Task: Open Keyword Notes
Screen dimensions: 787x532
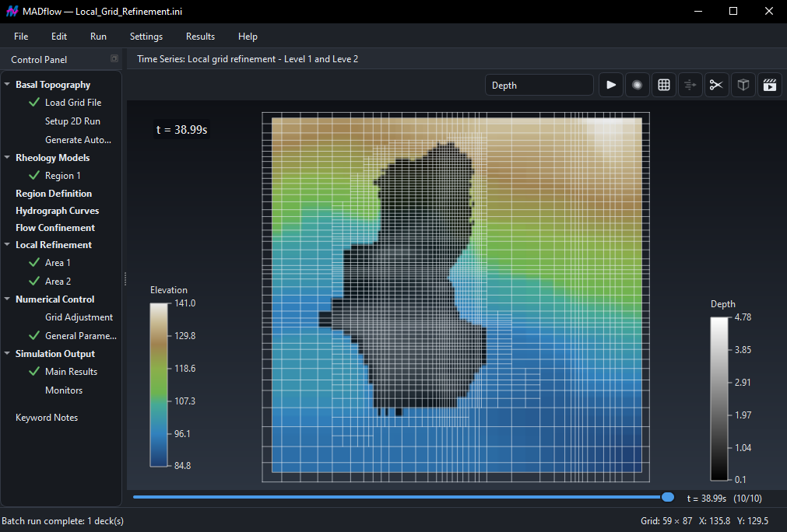Action: (x=47, y=418)
